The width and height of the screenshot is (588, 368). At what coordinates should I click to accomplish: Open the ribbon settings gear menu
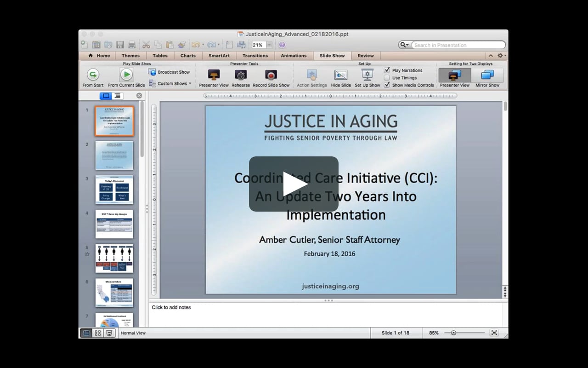tap(501, 56)
